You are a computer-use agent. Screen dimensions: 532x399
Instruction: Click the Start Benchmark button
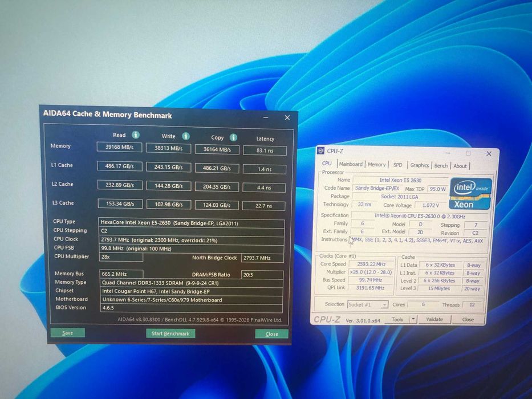pos(170,333)
